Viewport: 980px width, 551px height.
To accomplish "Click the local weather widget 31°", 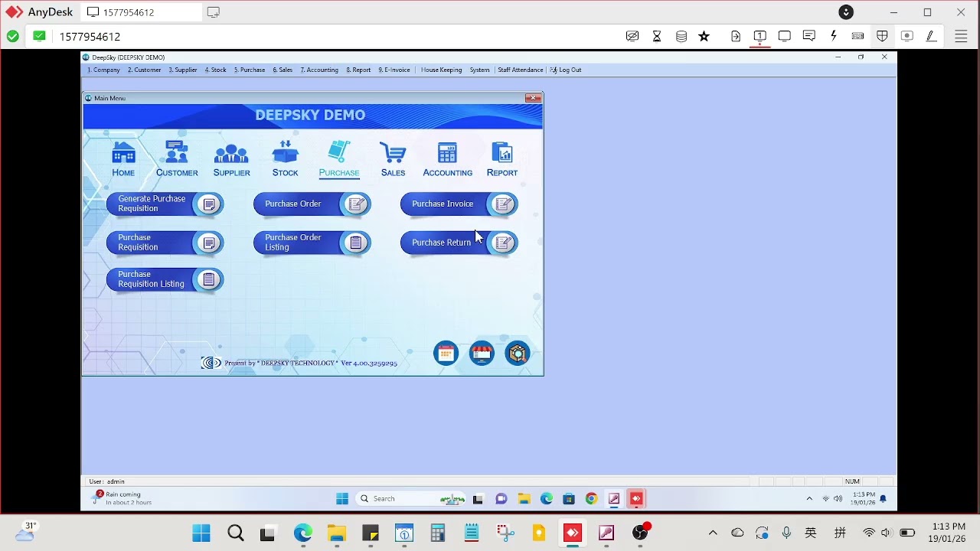I will coord(26,531).
